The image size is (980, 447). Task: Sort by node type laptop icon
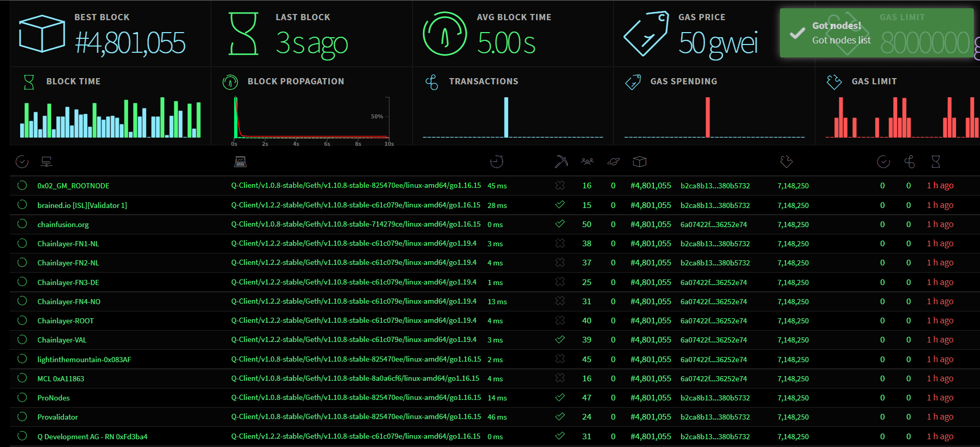click(240, 162)
